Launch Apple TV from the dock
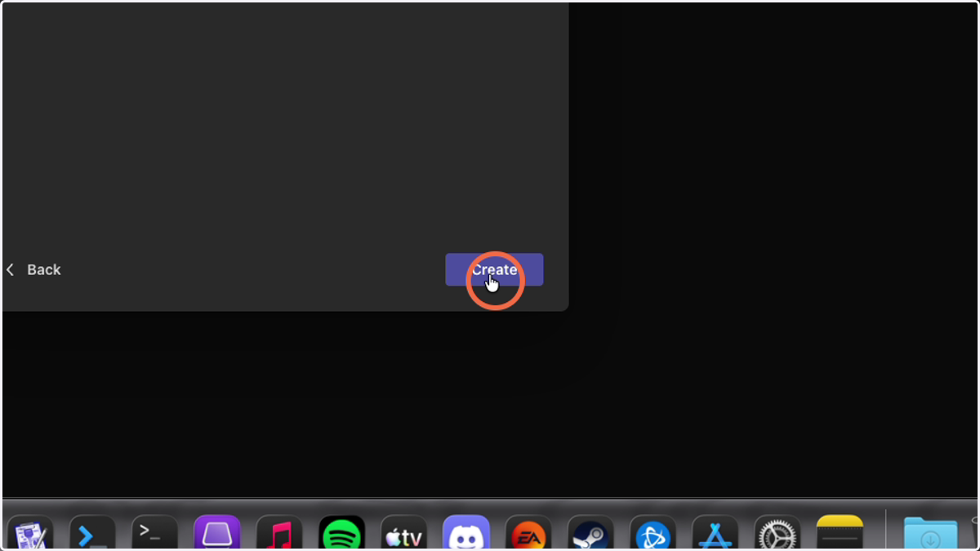The image size is (980, 551). (404, 533)
